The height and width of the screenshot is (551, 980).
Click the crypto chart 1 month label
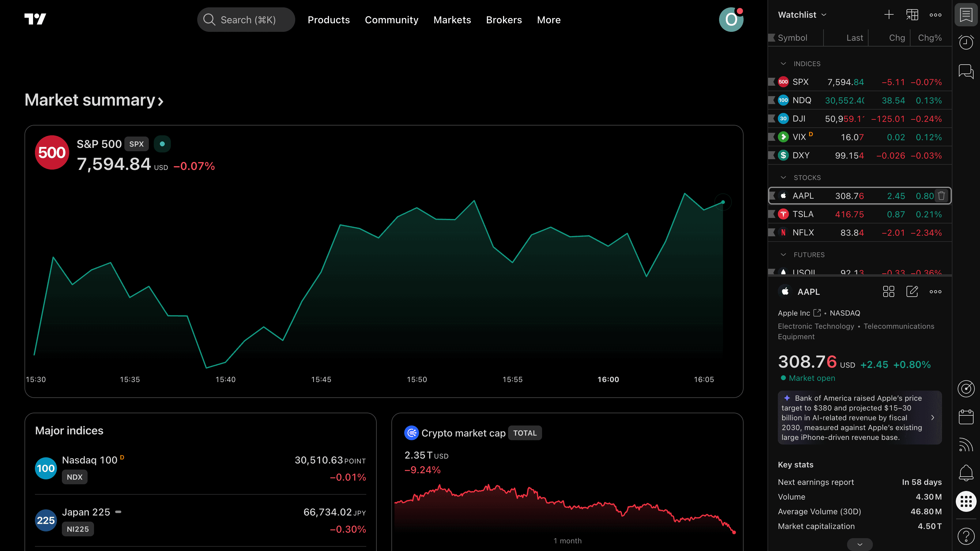[567, 541]
